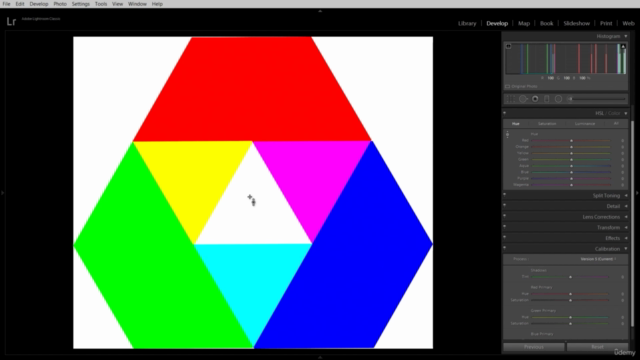Select the Crop Overlay tool
This screenshot has width=640, height=360.
click(510, 99)
